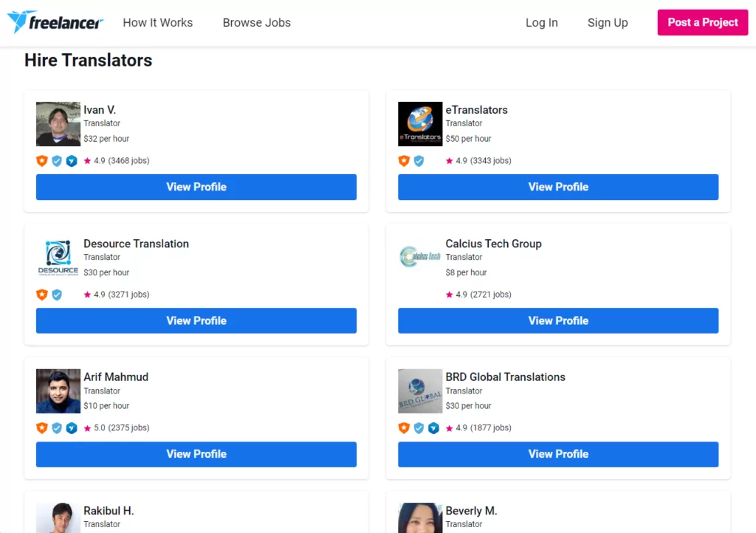
Task: Open BRD Global Translations logo thumbnail
Action: [420, 391]
